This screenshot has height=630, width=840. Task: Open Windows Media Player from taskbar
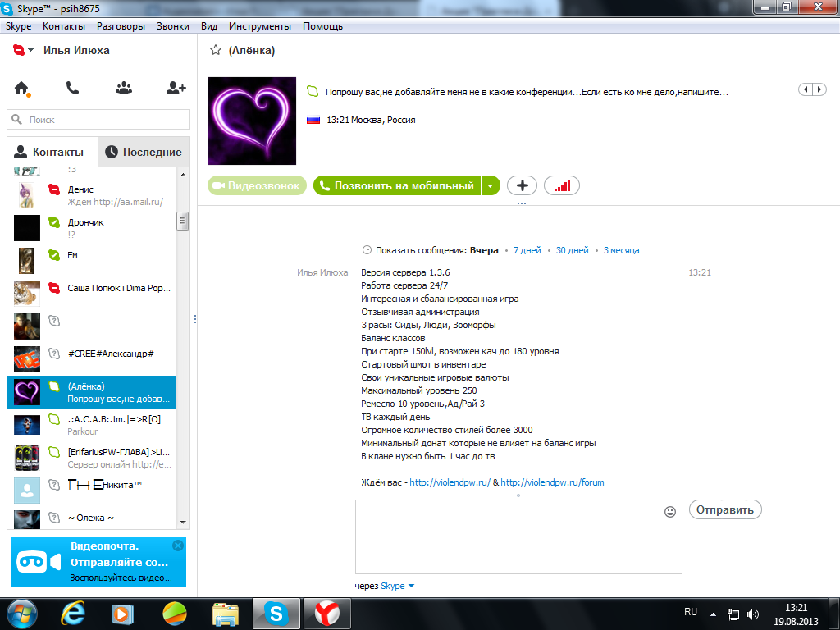click(122, 614)
